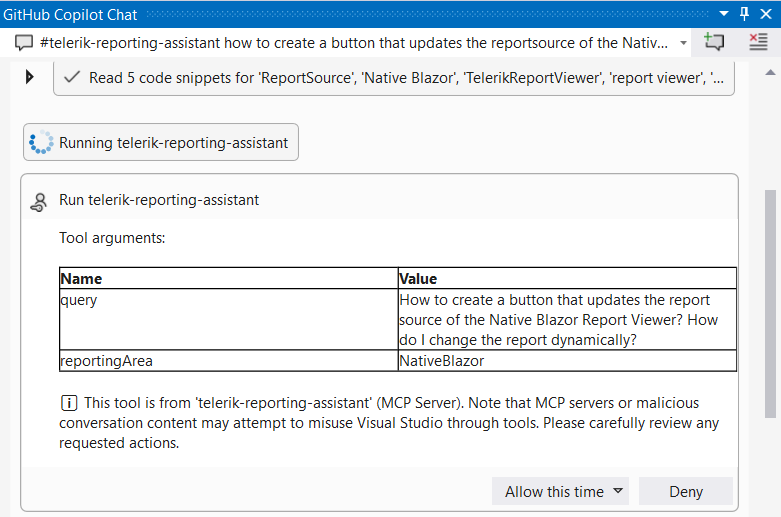Click the 'Tool arguments:' label

[x=112, y=238]
